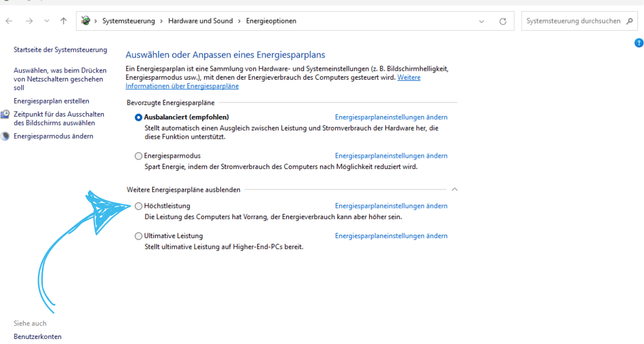Go back with the left arrow
This screenshot has width=644, height=344.
(x=9, y=21)
